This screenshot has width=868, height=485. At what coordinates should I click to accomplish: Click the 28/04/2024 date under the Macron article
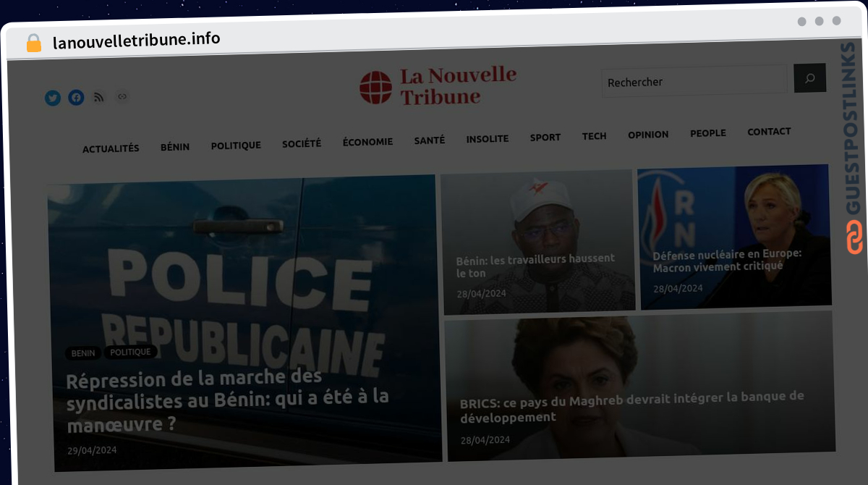[x=678, y=288]
